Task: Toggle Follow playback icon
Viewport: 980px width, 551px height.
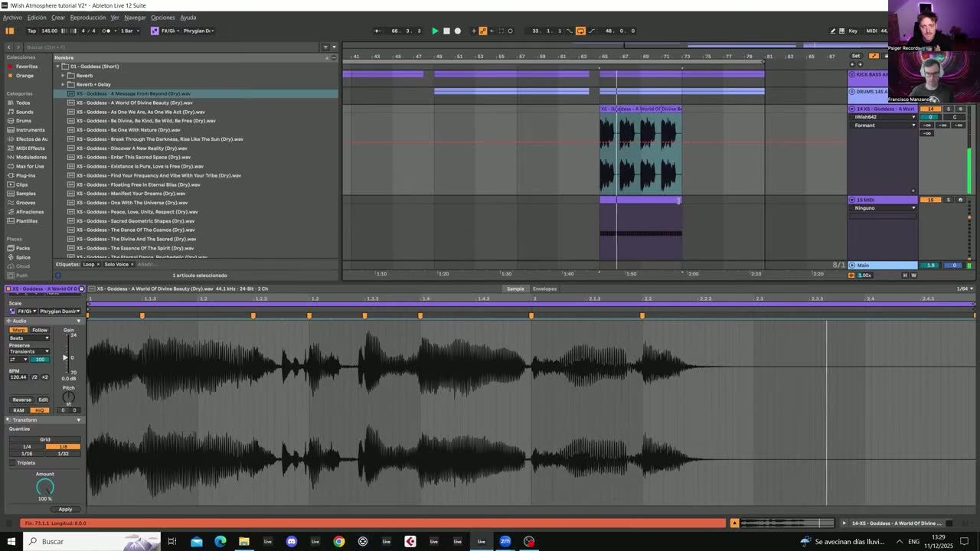Action: [377, 31]
